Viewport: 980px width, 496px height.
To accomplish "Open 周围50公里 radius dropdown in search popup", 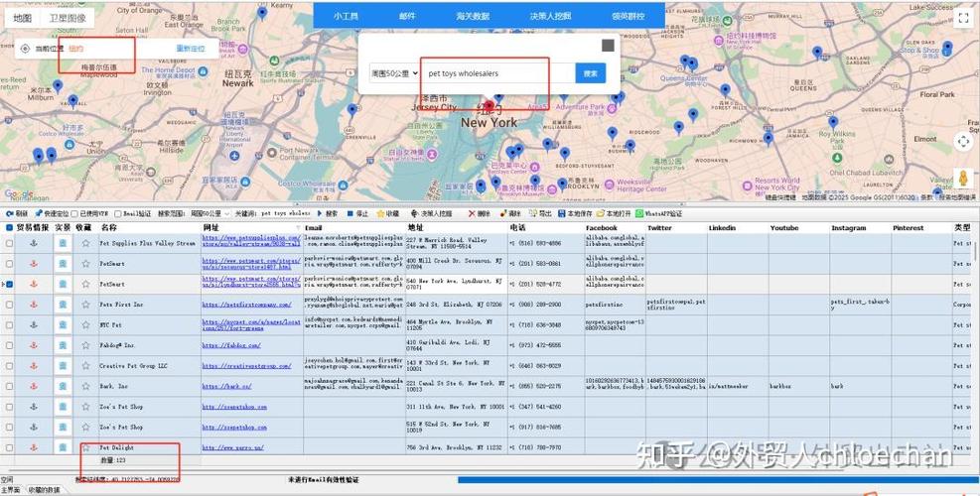I will click(394, 73).
